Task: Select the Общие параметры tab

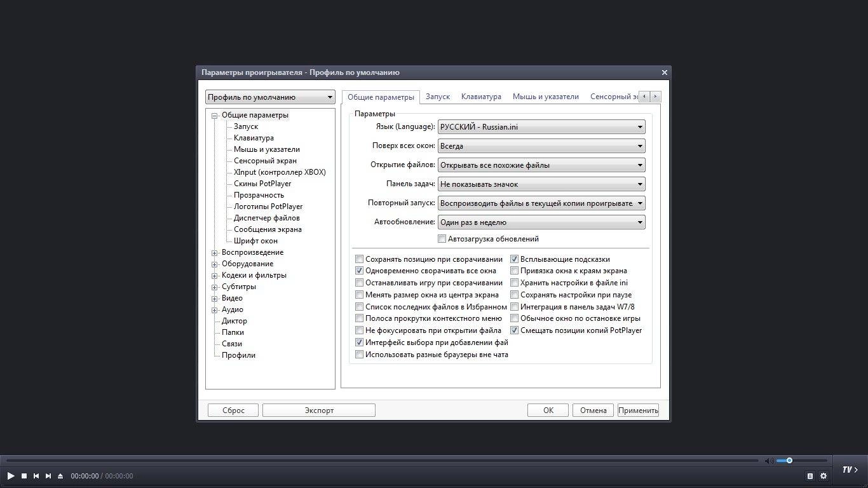Action: pyautogui.click(x=381, y=97)
